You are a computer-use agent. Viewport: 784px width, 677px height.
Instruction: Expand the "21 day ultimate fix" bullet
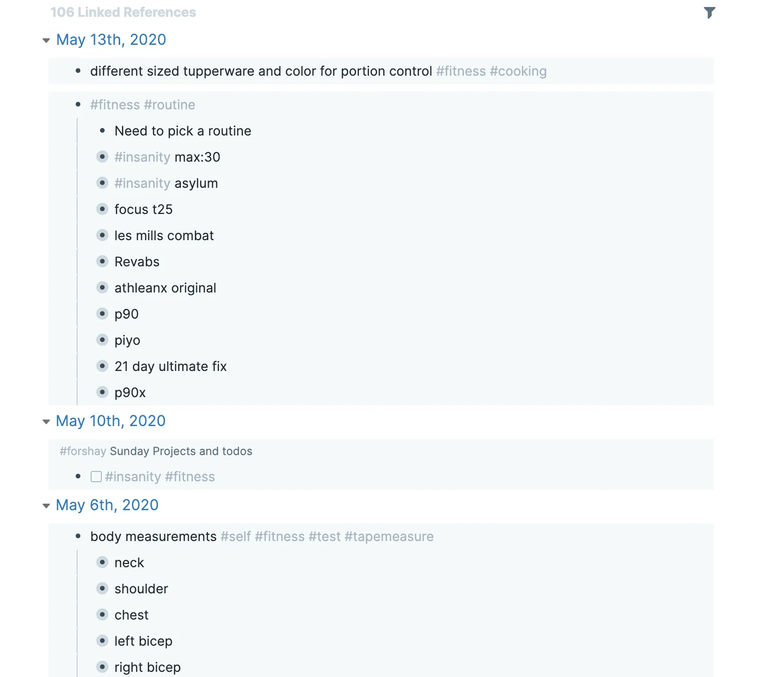pos(102,366)
